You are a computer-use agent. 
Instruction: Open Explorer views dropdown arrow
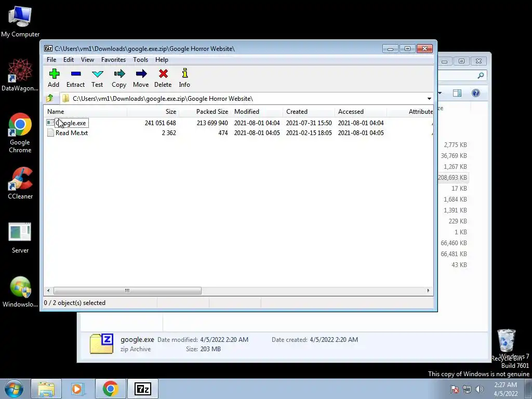[440, 93]
